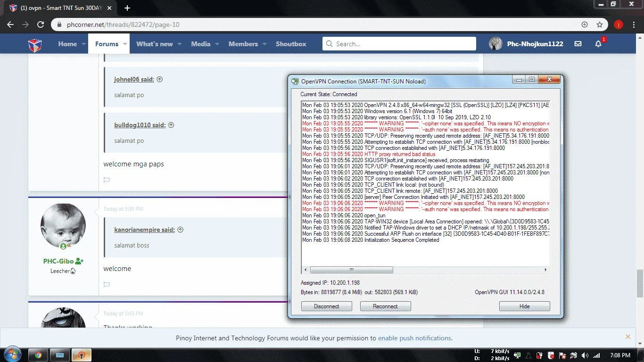Open Phc-Nhojkun1122 account link
The width and height of the screenshot is (644, 362).
click(x=535, y=44)
